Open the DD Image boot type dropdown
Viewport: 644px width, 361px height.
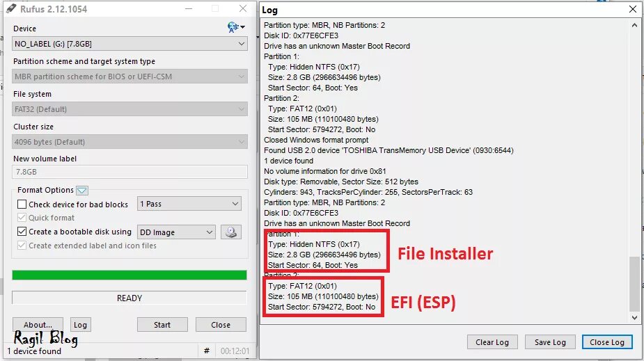pos(176,232)
